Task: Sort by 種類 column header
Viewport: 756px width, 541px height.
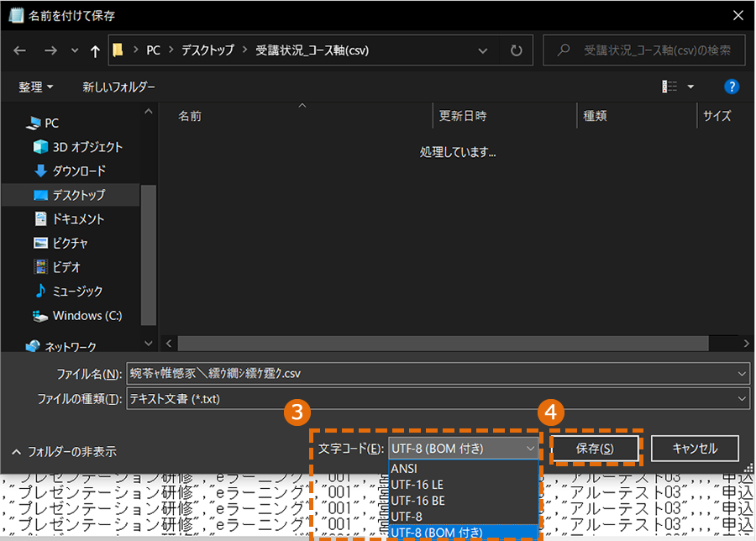Action: [x=595, y=116]
